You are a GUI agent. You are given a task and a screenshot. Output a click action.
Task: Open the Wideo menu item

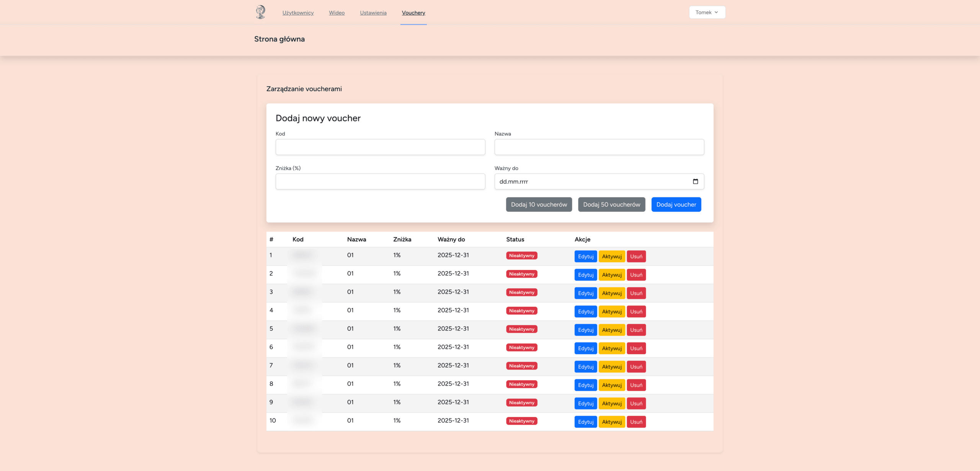(x=336, y=13)
